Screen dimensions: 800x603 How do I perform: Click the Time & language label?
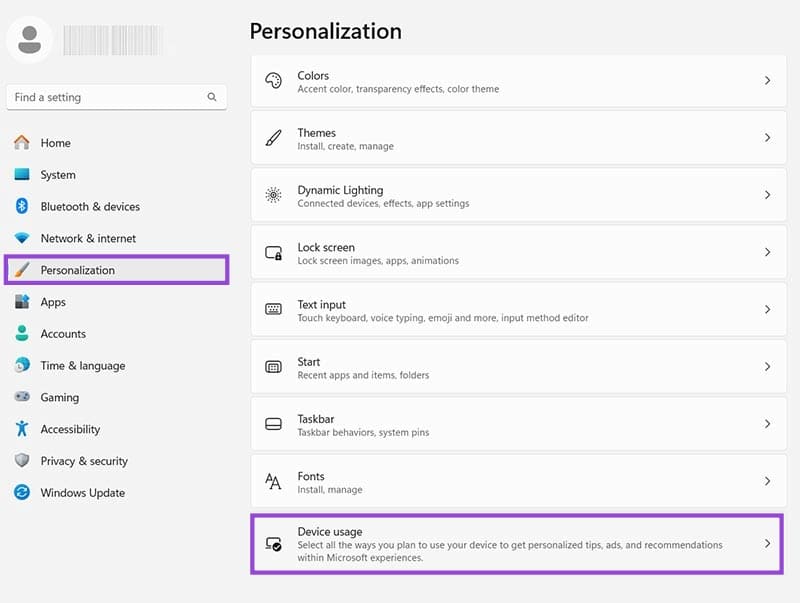(83, 366)
